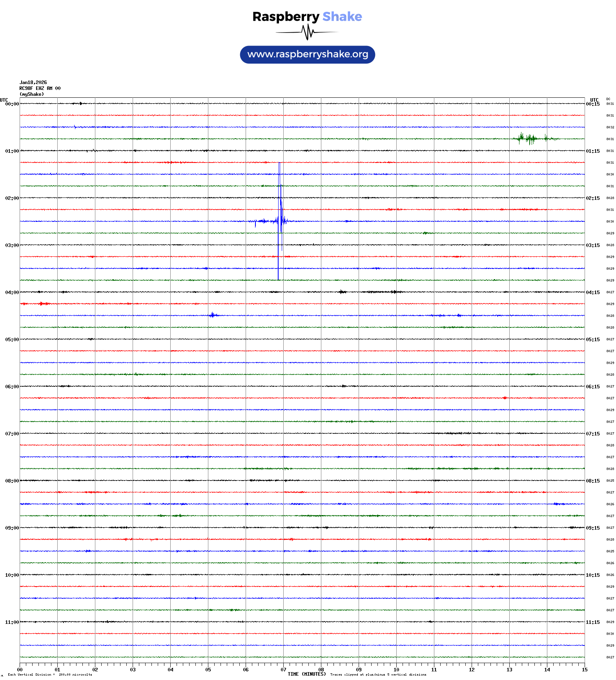Screen dimensions: 616x680
Task: Select the 04:15 time label on right
Action: click(x=592, y=292)
